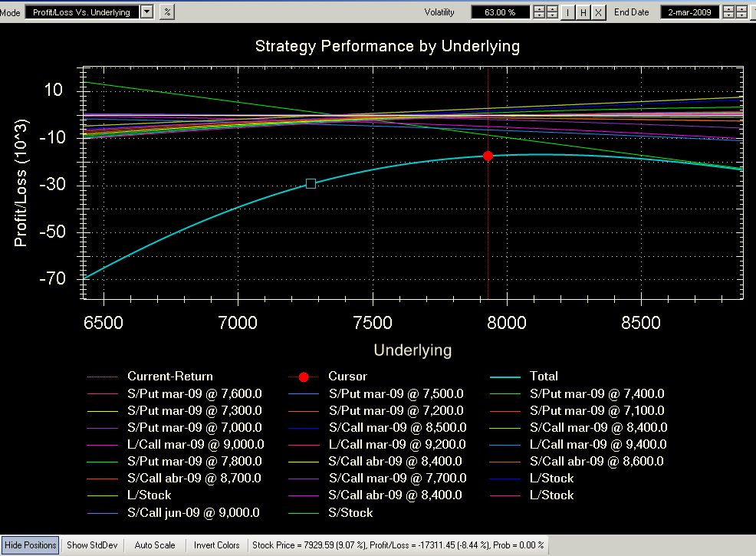Screen dimensions: 756x556
Task: Click the 'I' volatility button
Action: pos(568,12)
